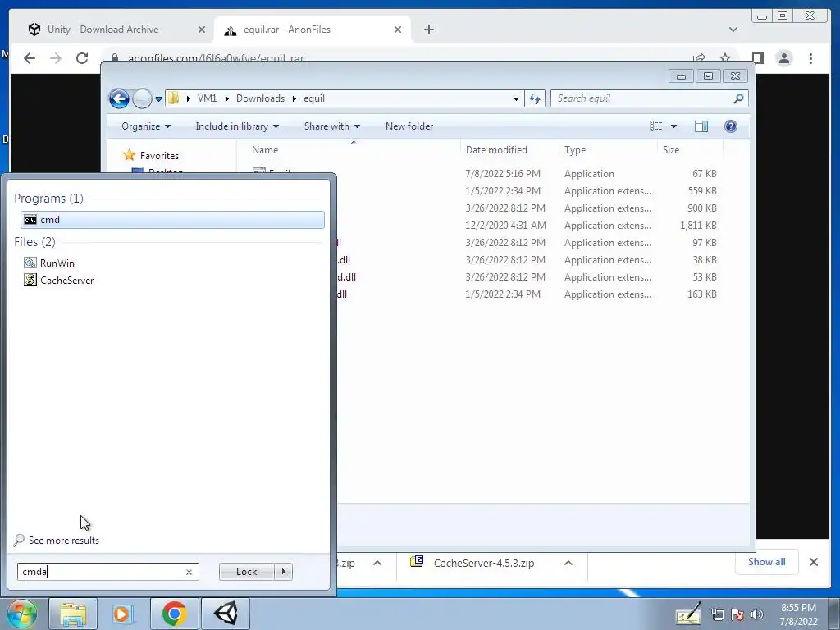
Task: Open Chrome three-dot menu
Action: 810,58
